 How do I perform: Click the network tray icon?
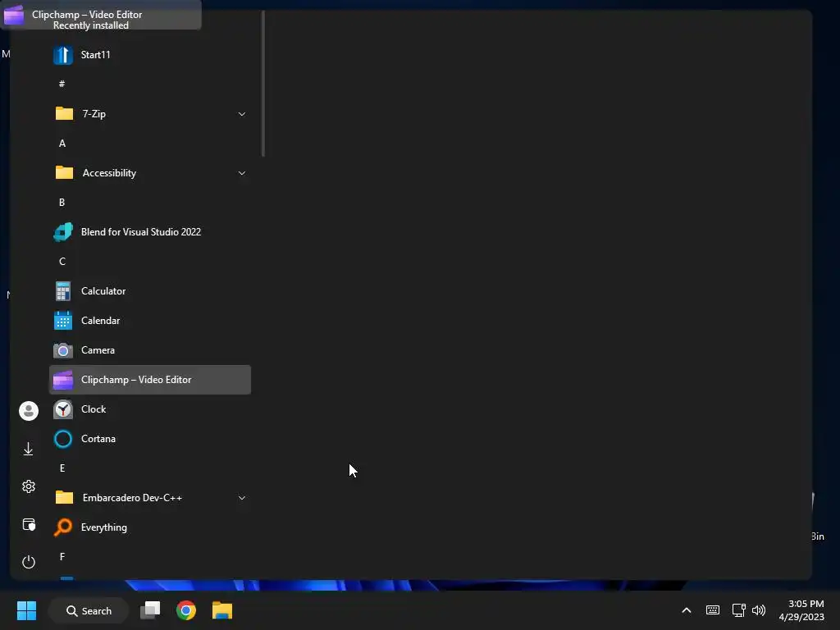point(739,610)
